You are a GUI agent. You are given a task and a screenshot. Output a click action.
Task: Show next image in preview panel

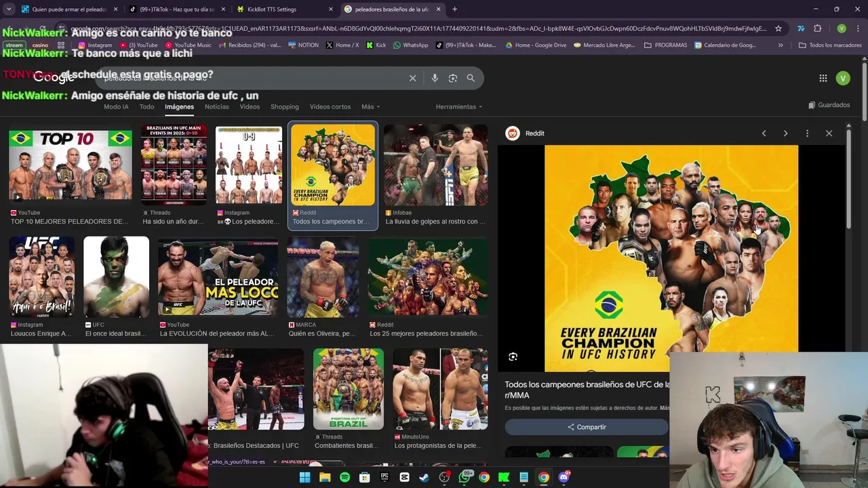point(785,134)
